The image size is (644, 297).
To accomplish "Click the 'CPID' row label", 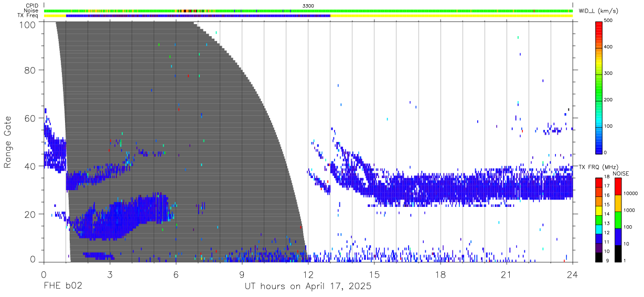I will pos(32,5).
